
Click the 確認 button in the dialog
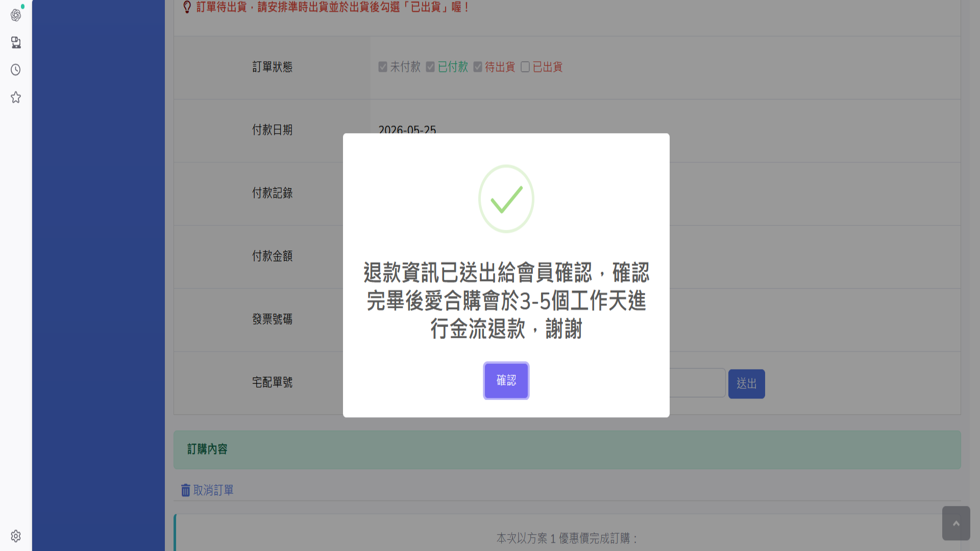point(506,381)
